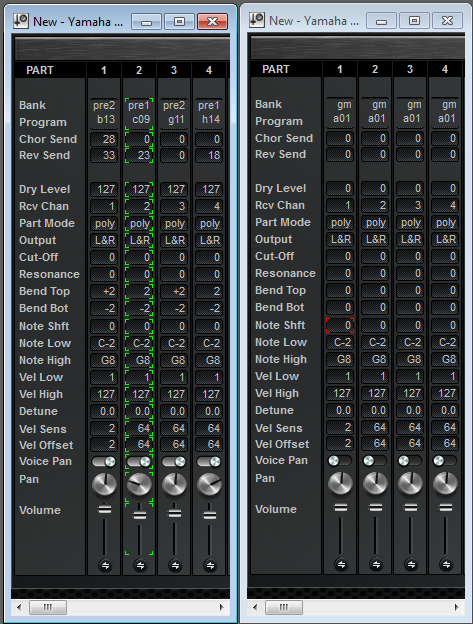Screen dimensions: 473x624
Task: Select the Part 3 column header in left window
Action: pyautogui.click(x=174, y=70)
